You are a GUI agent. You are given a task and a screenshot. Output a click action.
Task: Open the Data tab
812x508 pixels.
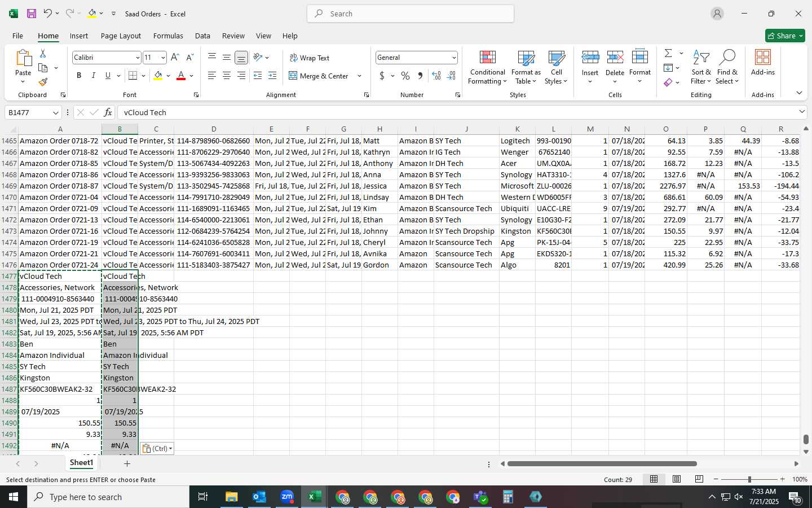[x=202, y=36]
